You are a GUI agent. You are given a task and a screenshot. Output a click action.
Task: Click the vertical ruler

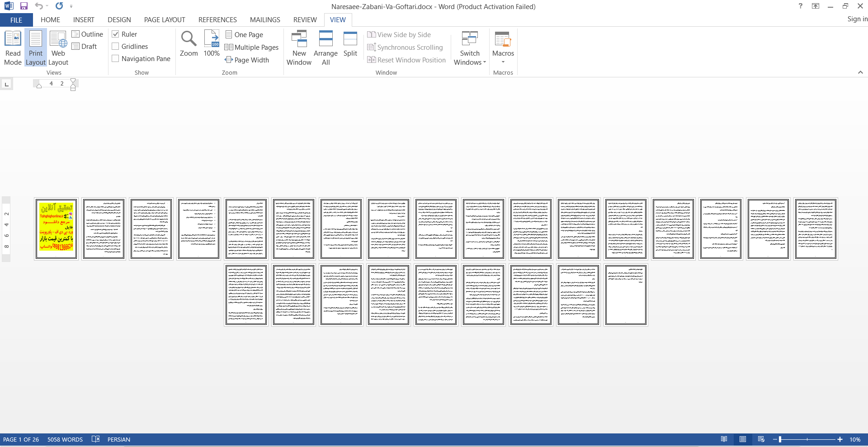pos(6,229)
